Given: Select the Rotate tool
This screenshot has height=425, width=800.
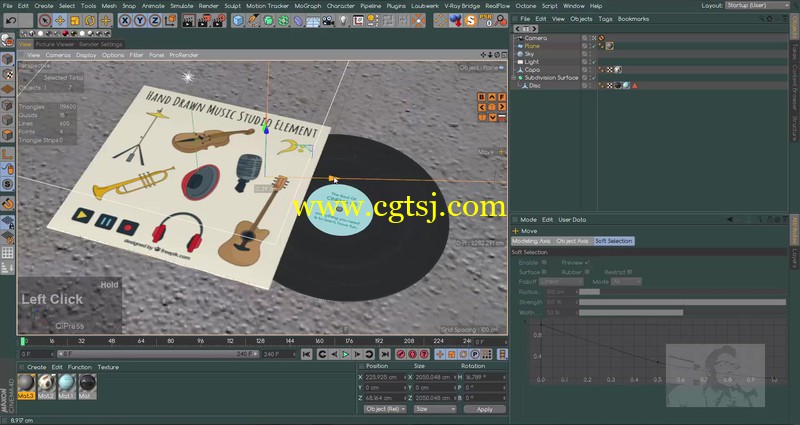Looking at the screenshot, I should (x=90, y=20).
